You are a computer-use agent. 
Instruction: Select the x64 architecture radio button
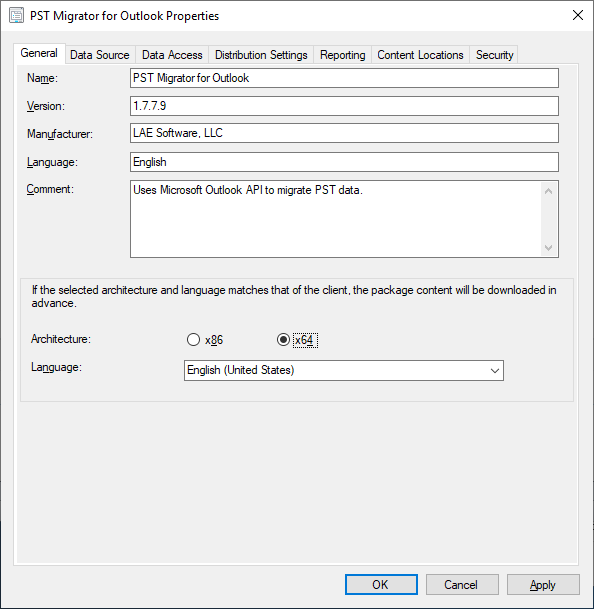[283, 339]
